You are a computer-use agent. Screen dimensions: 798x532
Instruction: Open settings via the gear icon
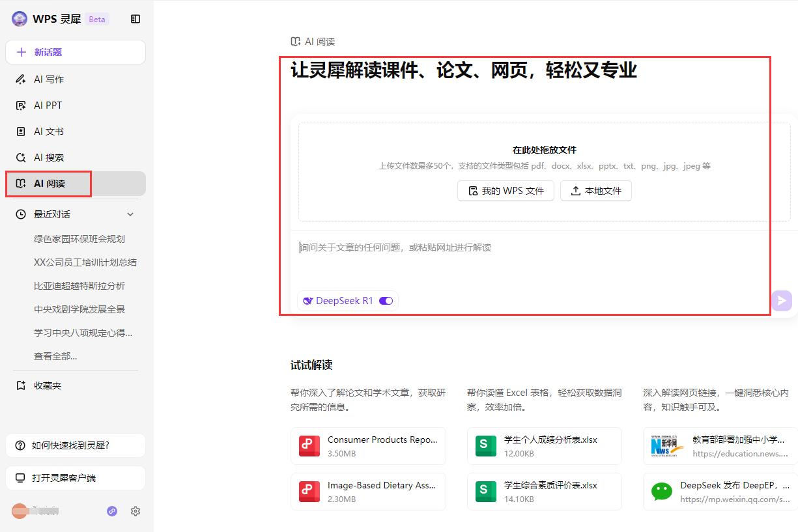pyautogui.click(x=135, y=511)
